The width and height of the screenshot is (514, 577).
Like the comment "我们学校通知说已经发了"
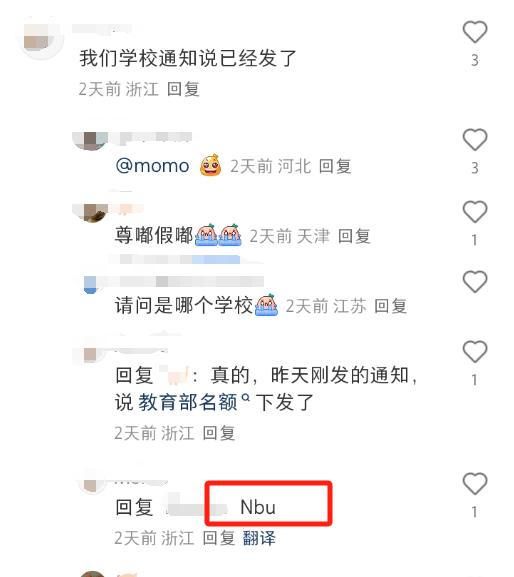tap(475, 32)
